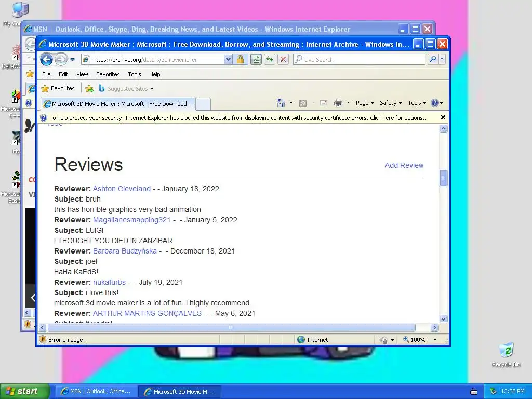Open the Favorites star button
This screenshot has height=399, width=532.
tap(58, 88)
